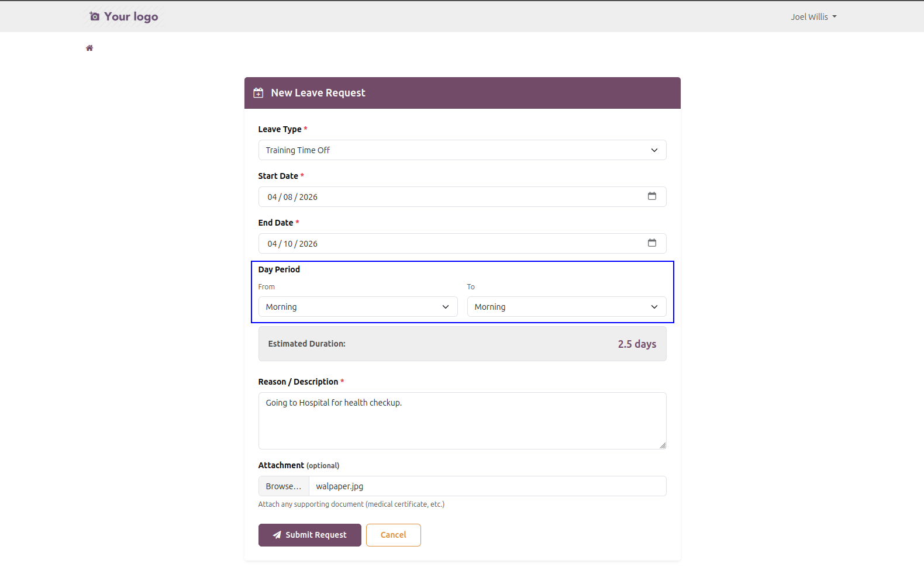Click the Day Period label

[x=279, y=269]
